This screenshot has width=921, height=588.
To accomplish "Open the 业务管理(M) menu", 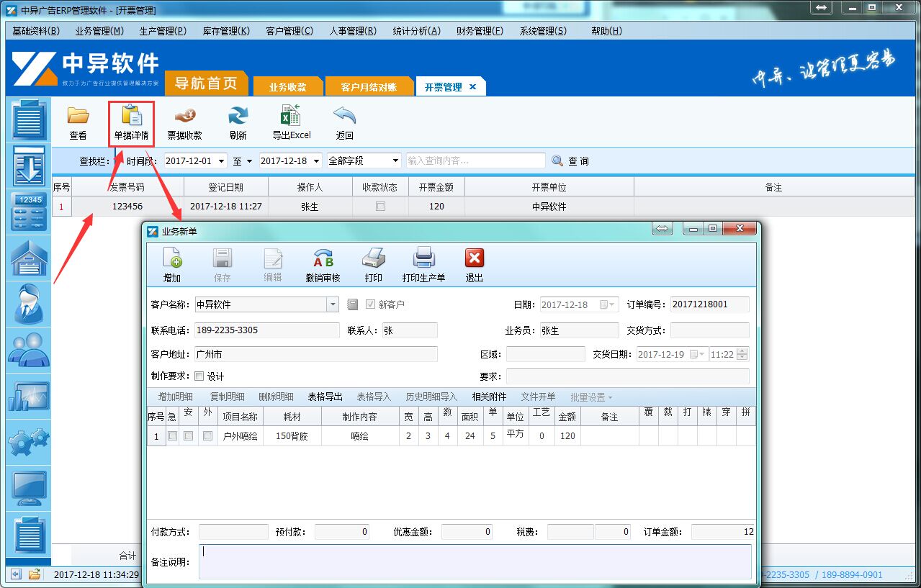I will coord(99,31).
